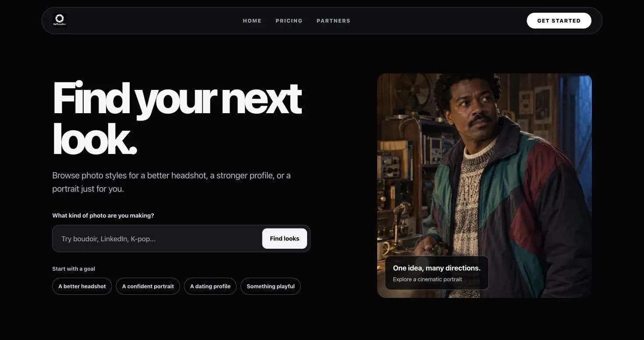Open the HOME nav link

(252, 21)
